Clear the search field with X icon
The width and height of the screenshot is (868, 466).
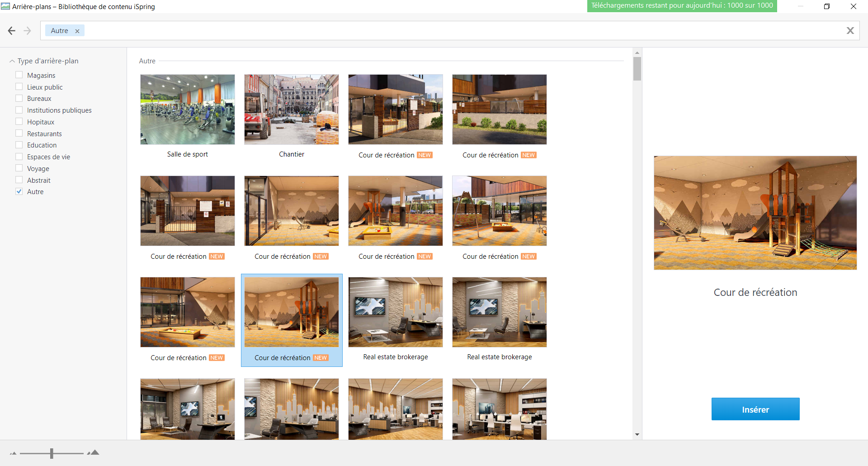[x=850, y=31]
